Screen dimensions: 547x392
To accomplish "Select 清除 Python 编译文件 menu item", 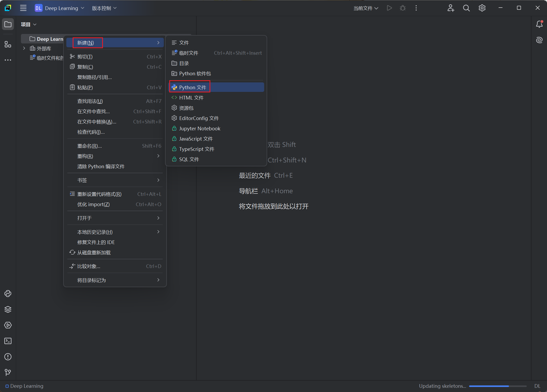I will (x=115, y=166).
